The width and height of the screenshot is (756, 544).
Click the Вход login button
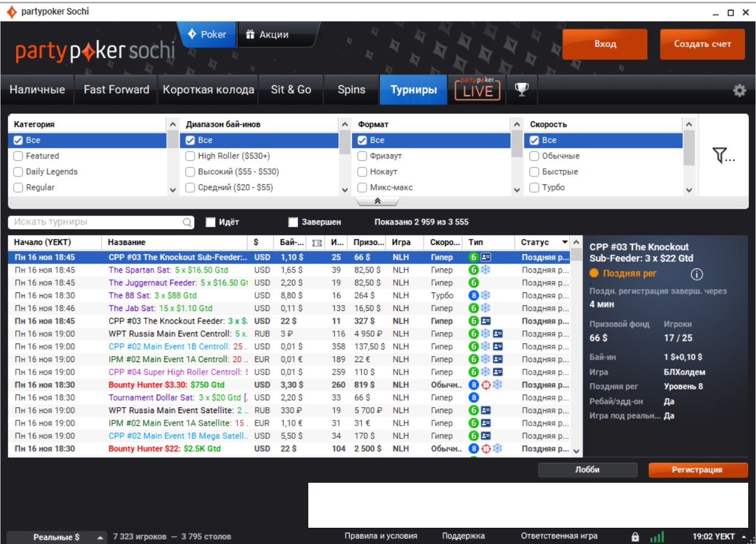pos(605,44)
